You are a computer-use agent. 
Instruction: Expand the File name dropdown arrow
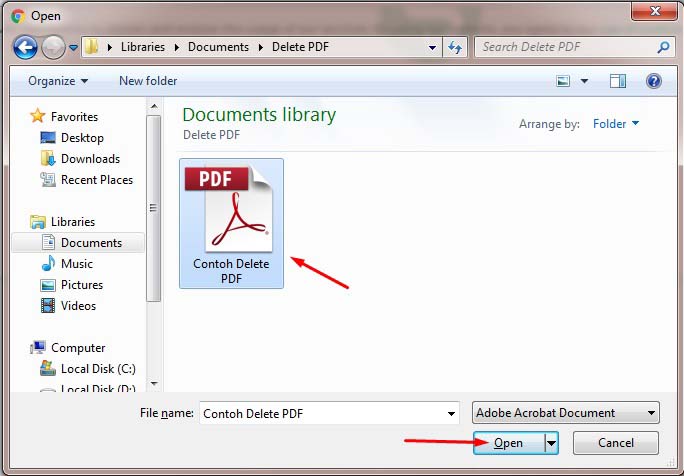tap(451, 414)
